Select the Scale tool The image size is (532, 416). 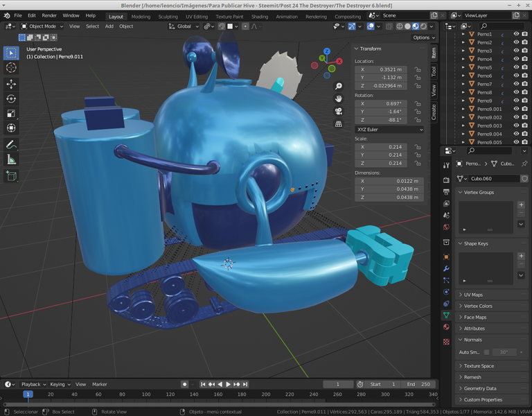coord(11,114)
